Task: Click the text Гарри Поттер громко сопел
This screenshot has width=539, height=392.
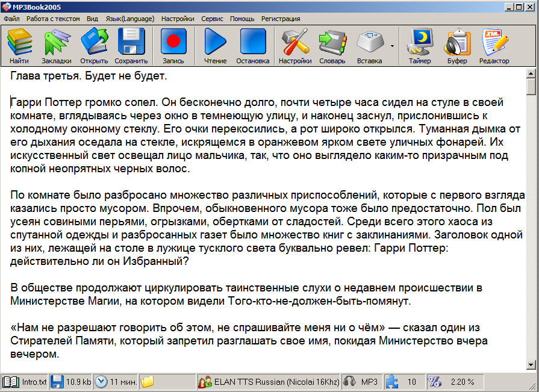Action: (x=84, y=102)
